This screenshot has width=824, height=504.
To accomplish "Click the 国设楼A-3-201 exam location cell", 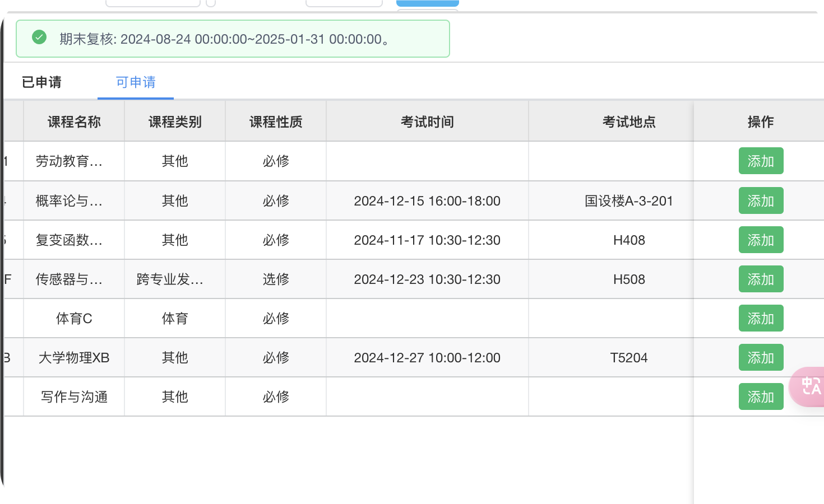I will (x=629, y=201).
